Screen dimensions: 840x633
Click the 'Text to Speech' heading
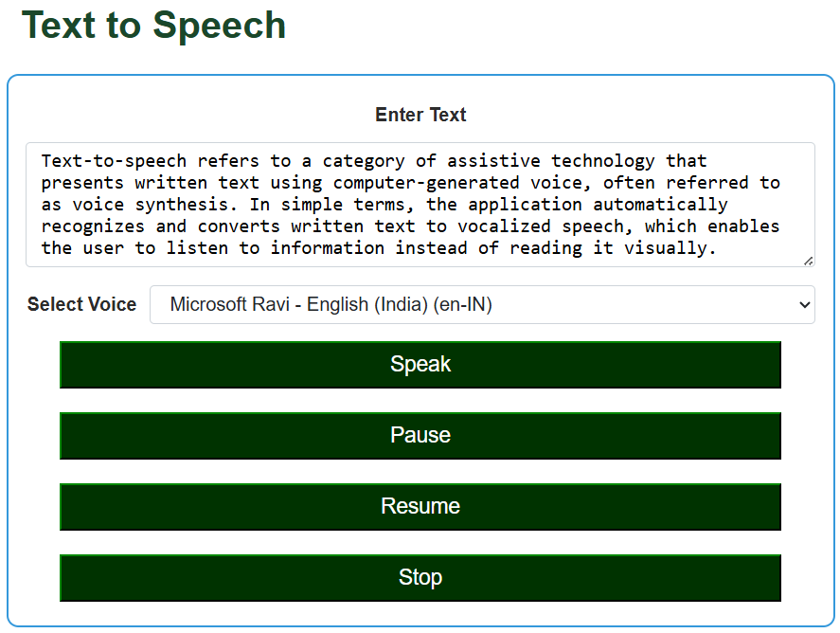[x=153, y=25]
